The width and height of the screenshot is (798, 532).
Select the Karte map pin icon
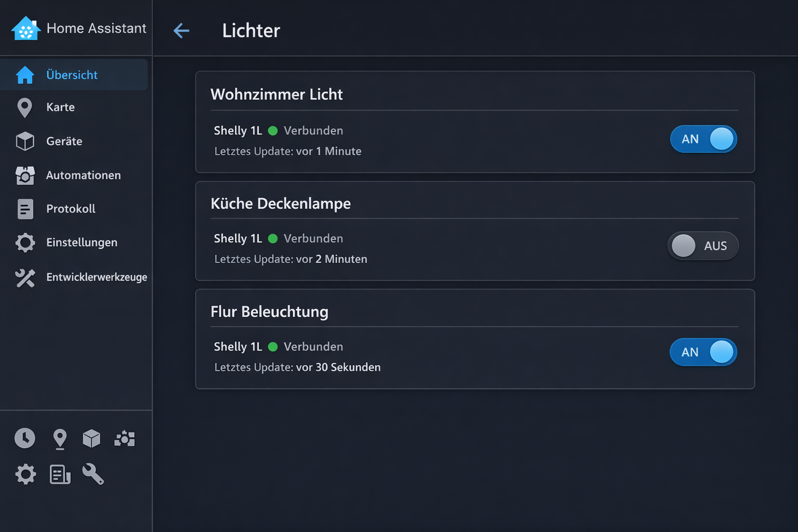[x=24, y=107]
